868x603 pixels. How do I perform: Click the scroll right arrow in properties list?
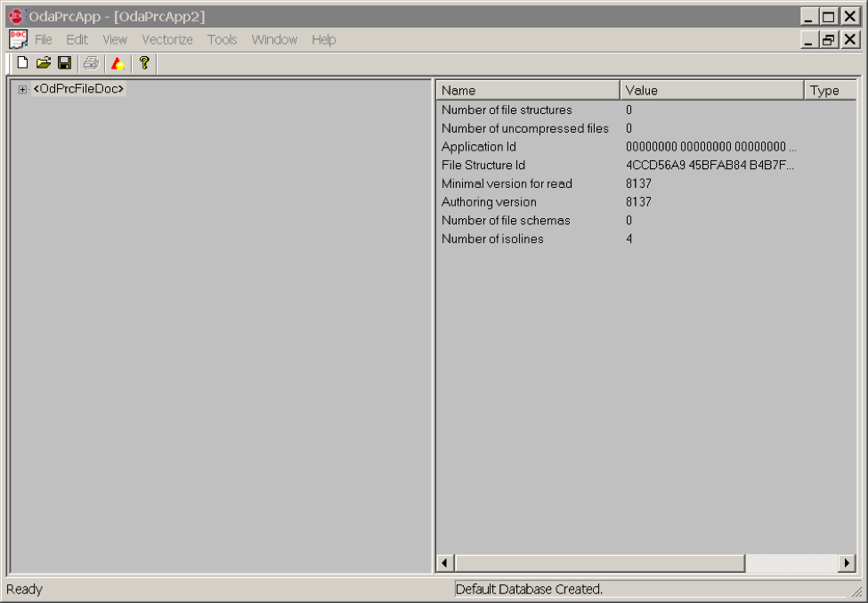(847, 564)
